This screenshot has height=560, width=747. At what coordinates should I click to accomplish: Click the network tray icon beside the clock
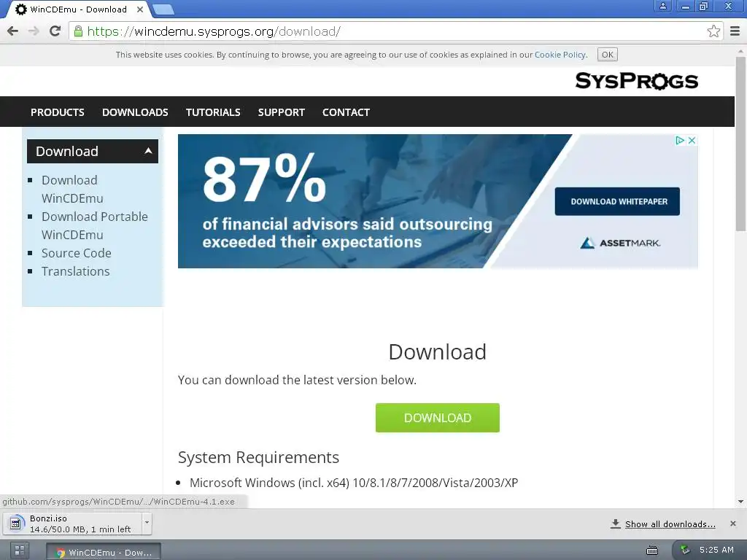684,550
